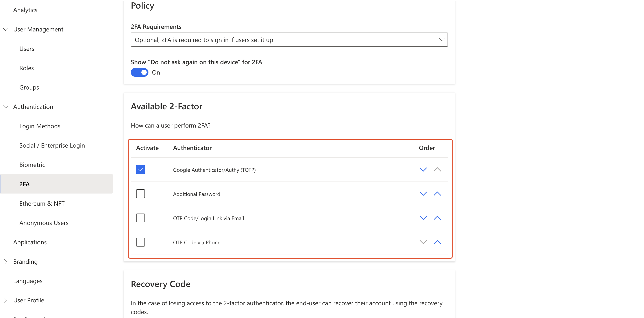The width and height of the screenshot is (644, 318).
Task: Turn off 'Do not ask again' toggle
Action: pyautogui.click(x=139, y=72)
